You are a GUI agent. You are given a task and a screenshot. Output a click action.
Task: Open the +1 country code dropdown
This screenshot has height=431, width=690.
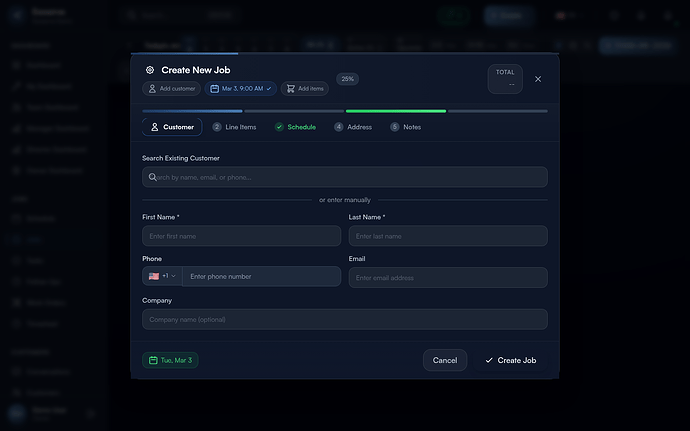click(x=162, y=276)
